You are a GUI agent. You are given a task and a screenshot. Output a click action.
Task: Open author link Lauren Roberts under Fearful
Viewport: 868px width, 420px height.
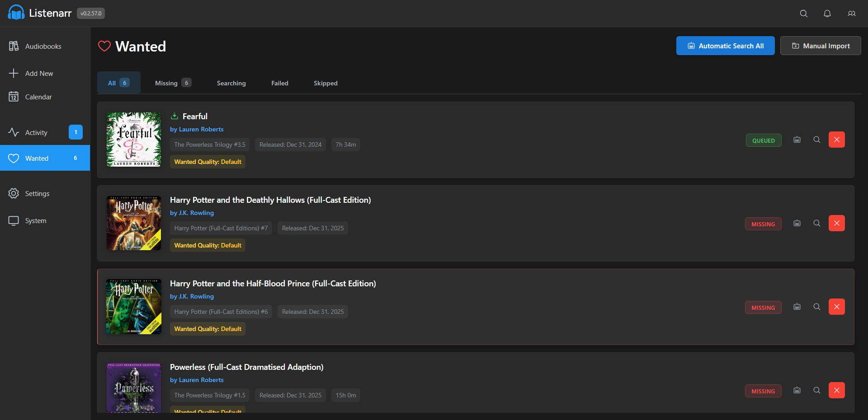197,129
